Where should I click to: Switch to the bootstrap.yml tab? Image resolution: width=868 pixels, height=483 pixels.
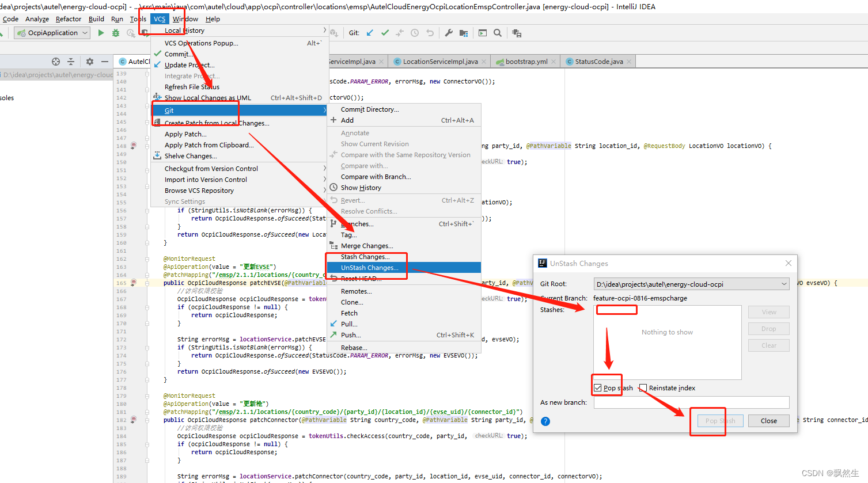coord(526,62)
